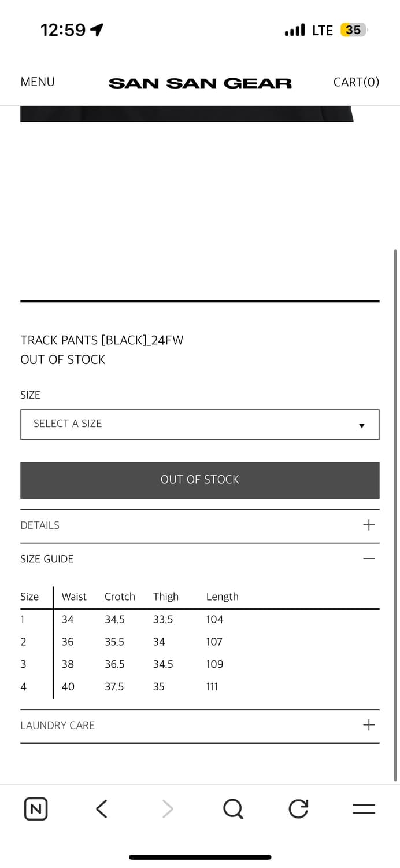Open the browser search with the magnifier icon
Viewport: 400px width, 868px height.
(233, 809)
